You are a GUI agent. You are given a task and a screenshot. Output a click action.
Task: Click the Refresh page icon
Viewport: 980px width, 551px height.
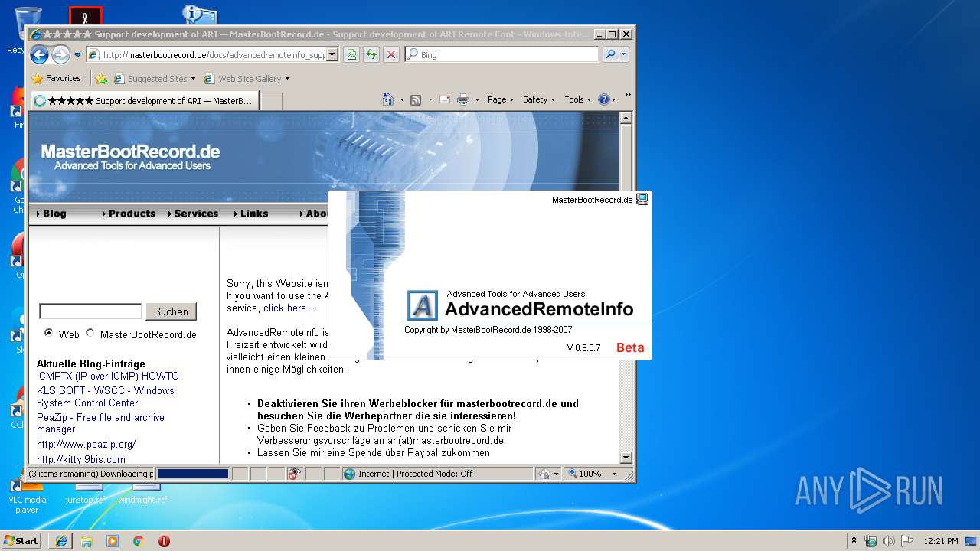coord(371,55)
